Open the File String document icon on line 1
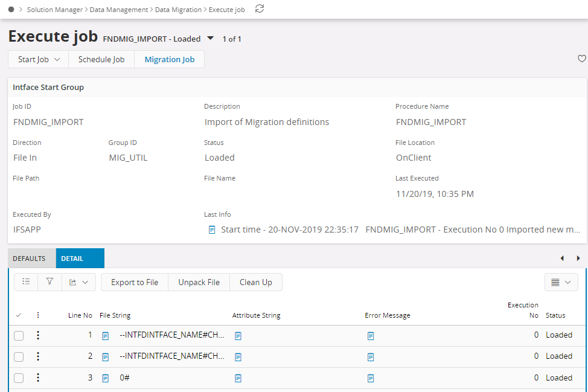The height and width of the screenshot is (392, 588). pyautogui.click(x=105, y=335)
